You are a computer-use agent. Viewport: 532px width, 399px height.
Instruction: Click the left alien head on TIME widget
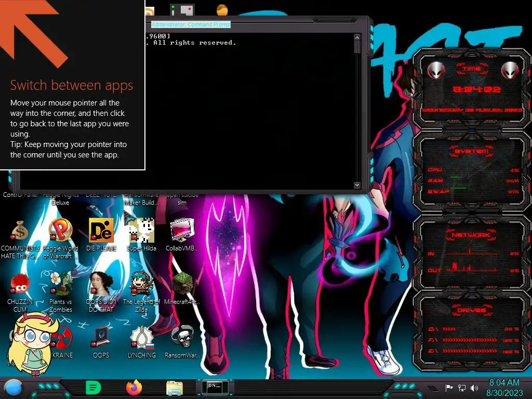point(436,71)
